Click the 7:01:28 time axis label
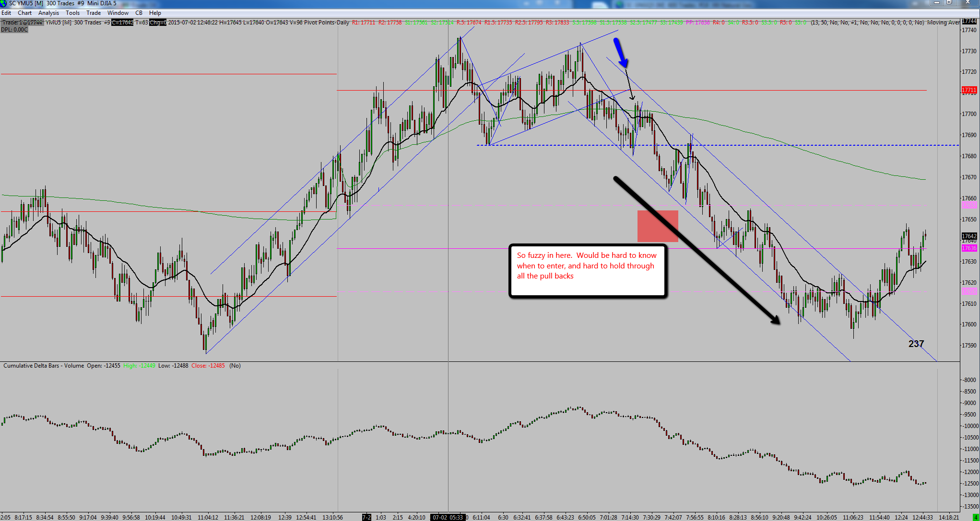 pyautogui.click(x=608, y=518)
